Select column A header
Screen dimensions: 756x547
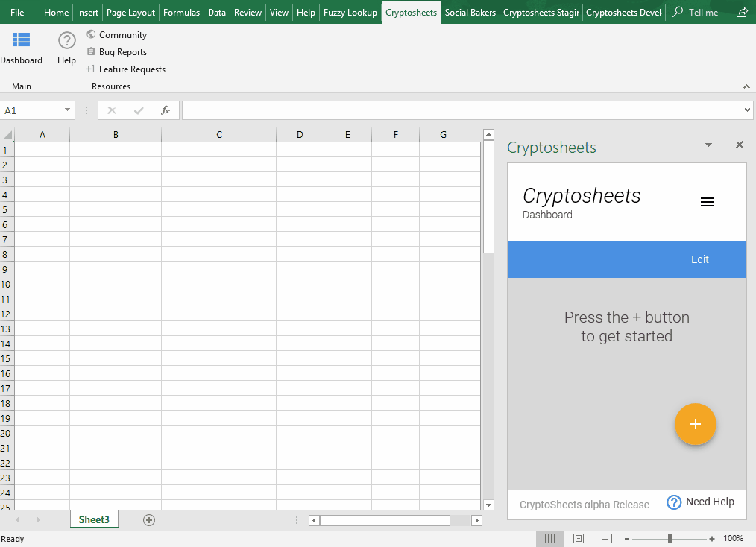tap(42, 134)
